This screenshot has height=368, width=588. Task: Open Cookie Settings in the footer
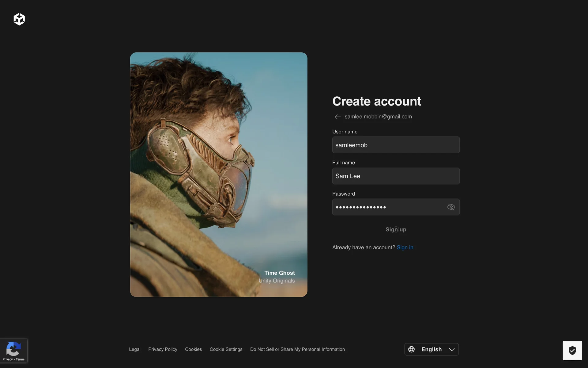226,349
